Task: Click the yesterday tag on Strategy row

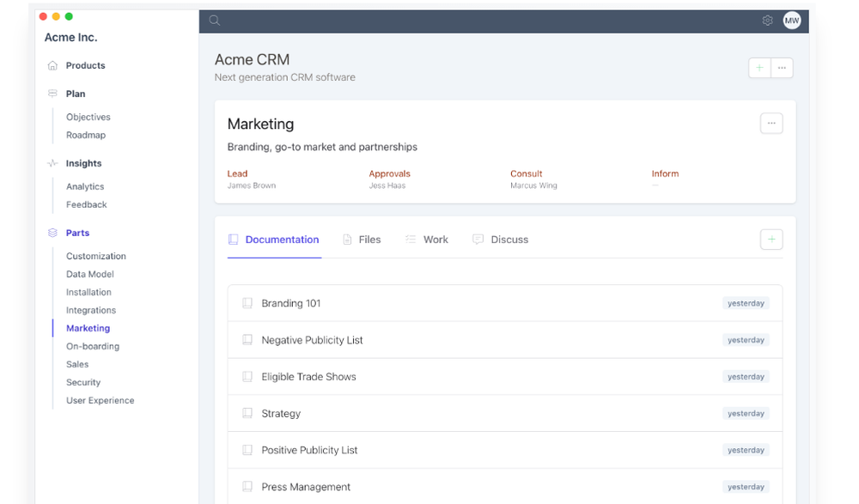Action: pos(746,413)
